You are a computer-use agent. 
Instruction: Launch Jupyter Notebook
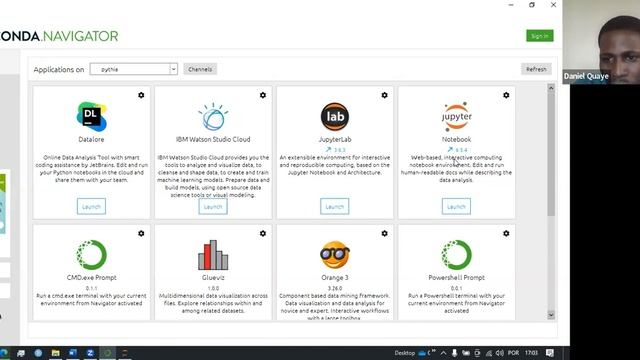coord(456,207)
